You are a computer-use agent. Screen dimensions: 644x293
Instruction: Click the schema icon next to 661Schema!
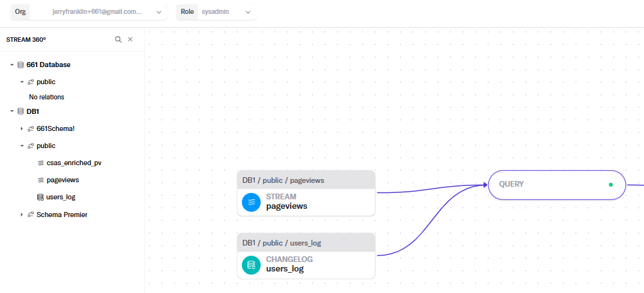coord(30,128)
